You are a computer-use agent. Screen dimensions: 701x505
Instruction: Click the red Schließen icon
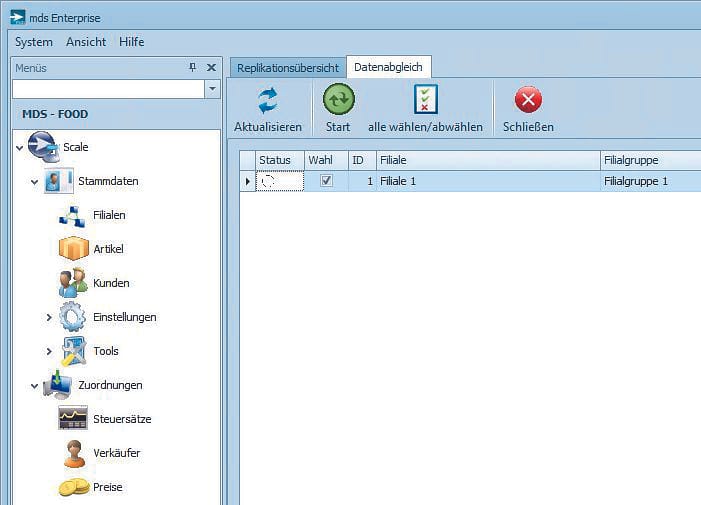528,101
